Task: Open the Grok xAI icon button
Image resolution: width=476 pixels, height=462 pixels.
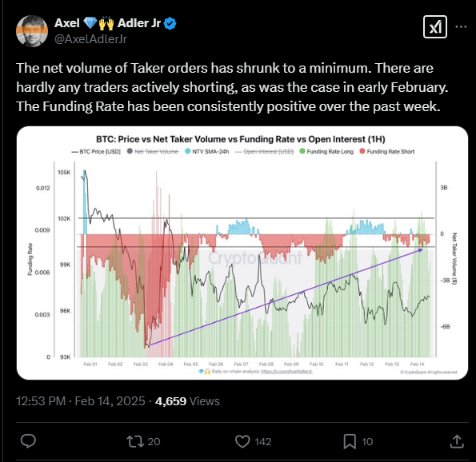Action: click(x=435, y=27)
